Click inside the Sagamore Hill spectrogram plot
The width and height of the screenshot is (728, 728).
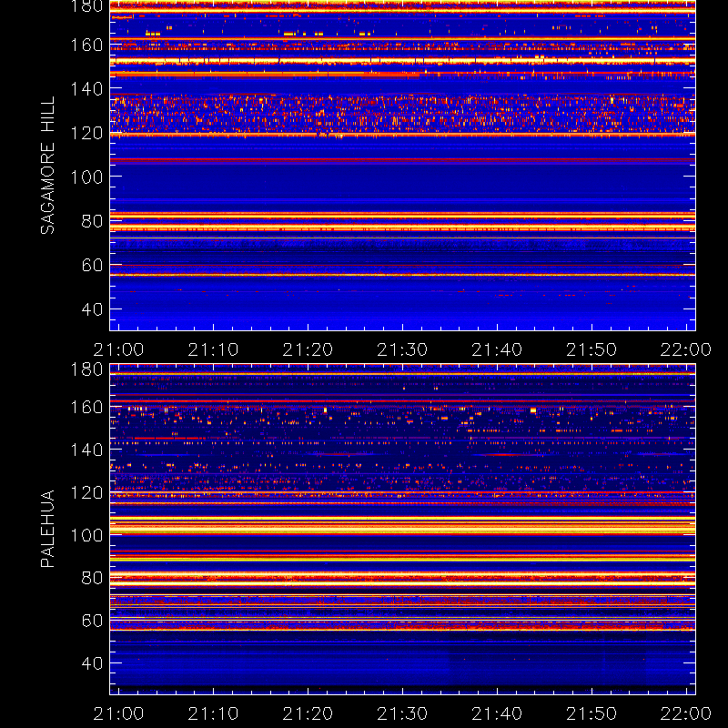click(402, 166)
